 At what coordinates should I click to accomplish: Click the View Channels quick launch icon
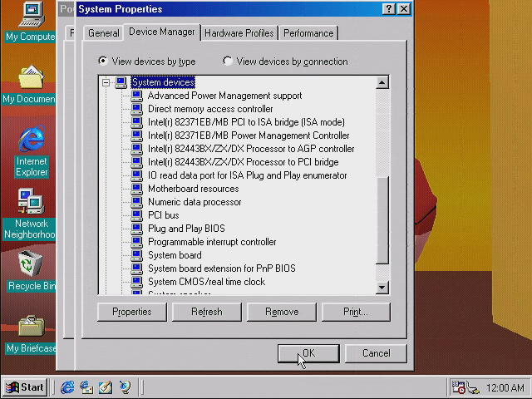pos(125,387)
